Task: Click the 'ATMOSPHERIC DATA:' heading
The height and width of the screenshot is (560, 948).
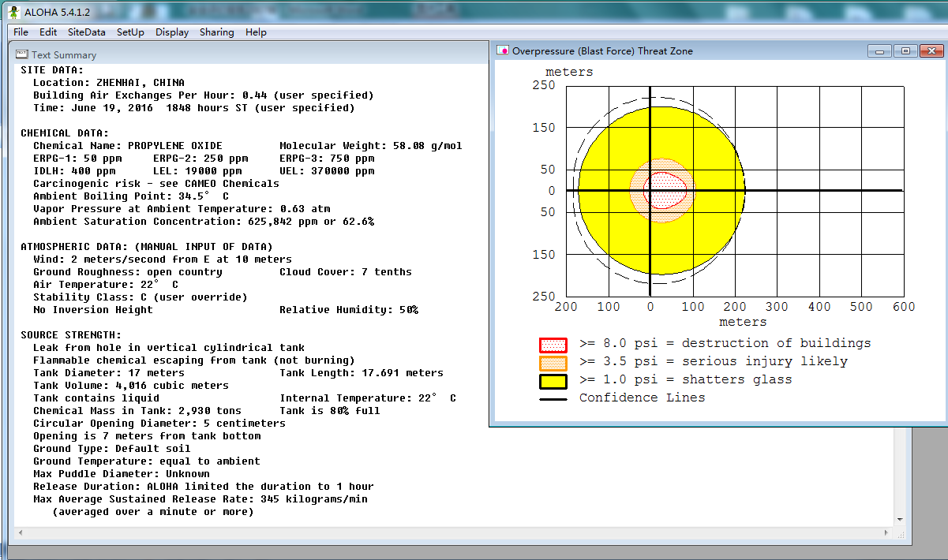Action: pos(147,246)
